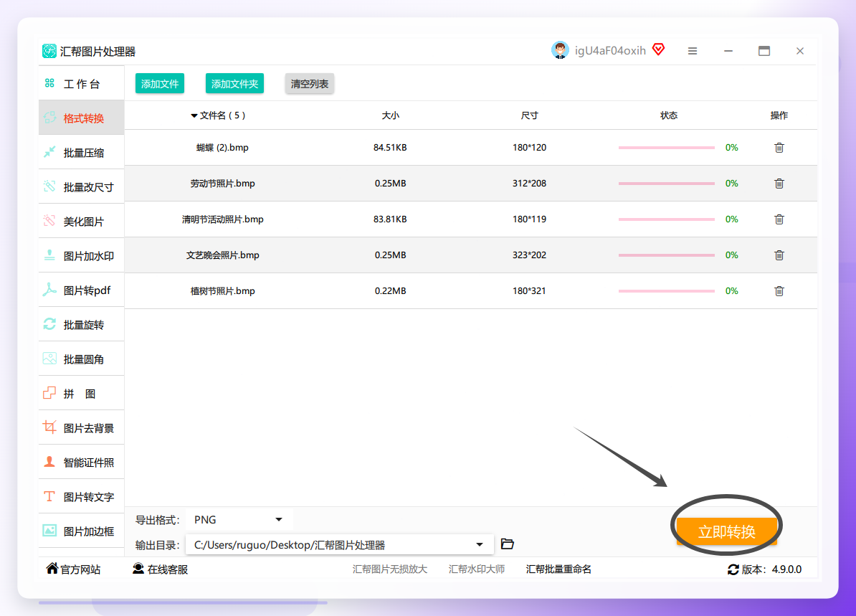Switch to 批量压缩 in the sidebar
The height and width of the screenshot is (616, 856).
81,152
